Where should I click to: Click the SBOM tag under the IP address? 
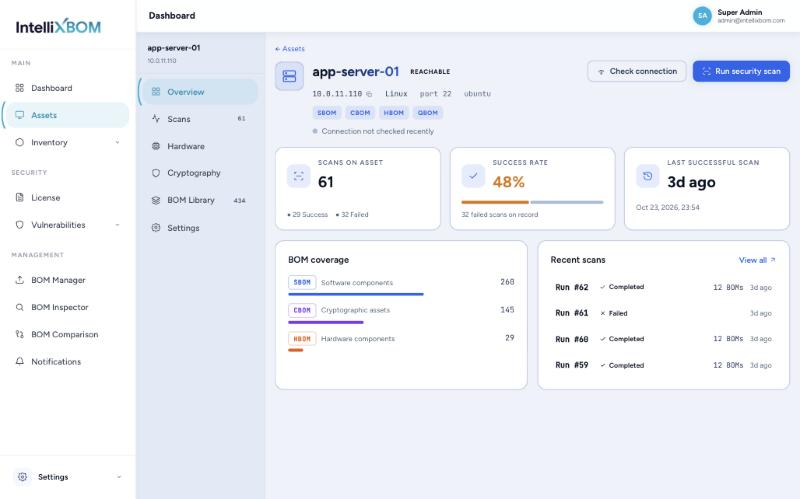327,113
